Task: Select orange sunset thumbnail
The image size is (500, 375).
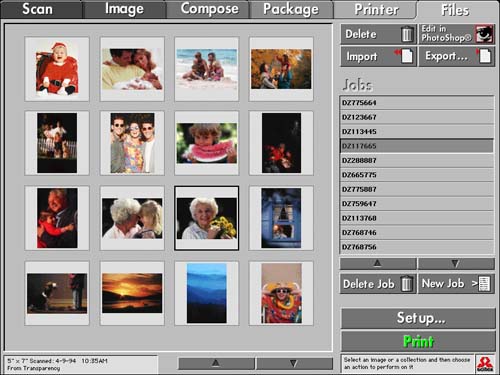Action: 132,293
